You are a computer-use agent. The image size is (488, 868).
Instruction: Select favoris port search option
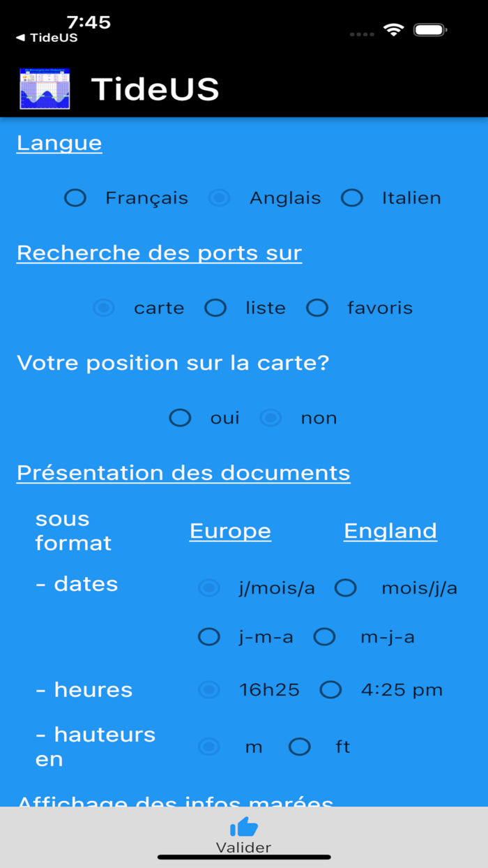click(317, 308)
